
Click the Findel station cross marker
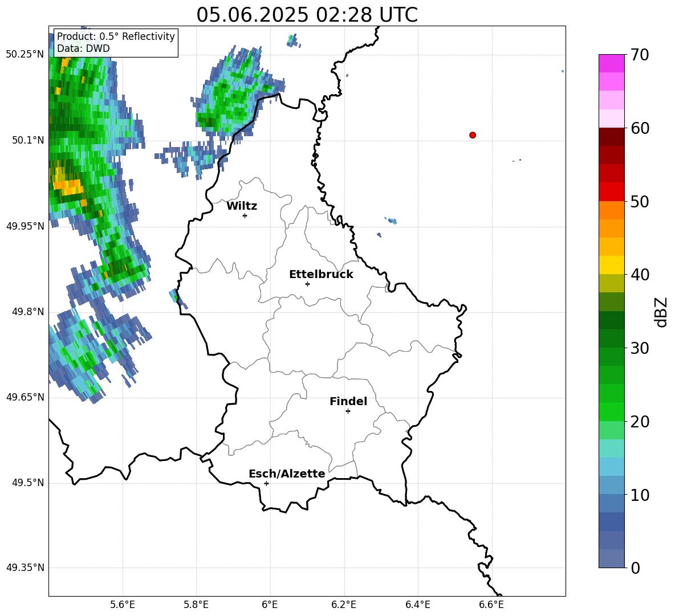point(348,411)
